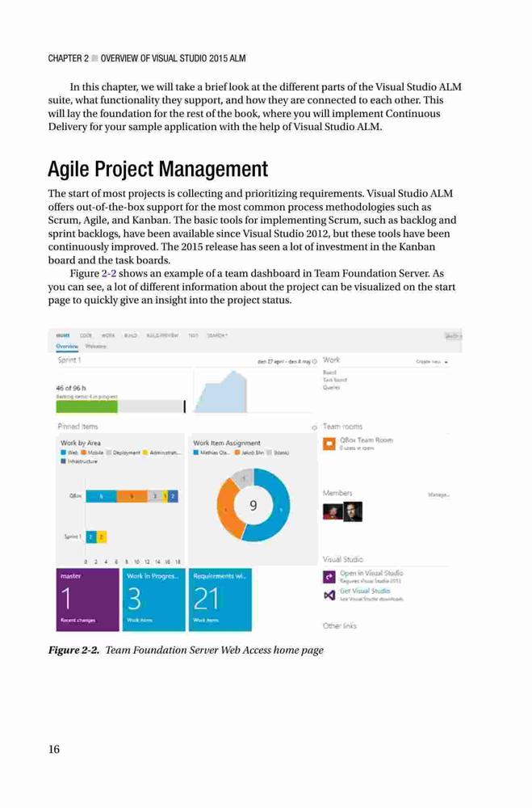Screen dimensions: 532x808
Task: Open the Requirements tile showing 21
Action: pos(220,600)
